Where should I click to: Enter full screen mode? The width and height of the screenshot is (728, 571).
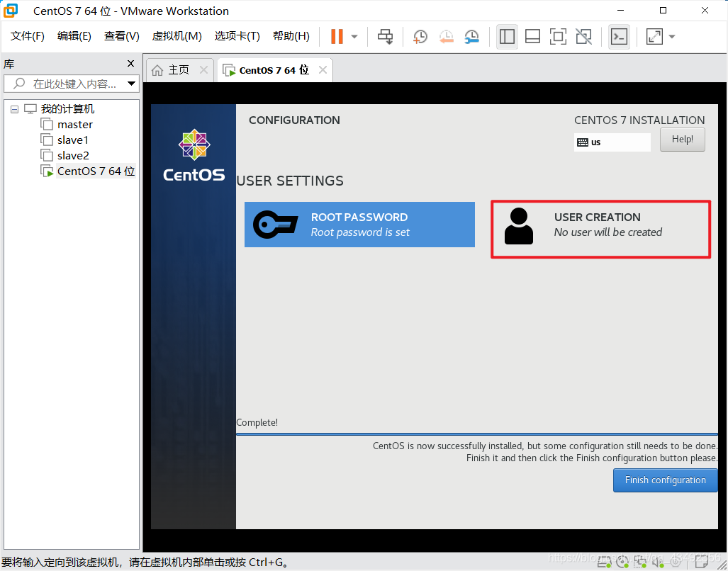558,37
